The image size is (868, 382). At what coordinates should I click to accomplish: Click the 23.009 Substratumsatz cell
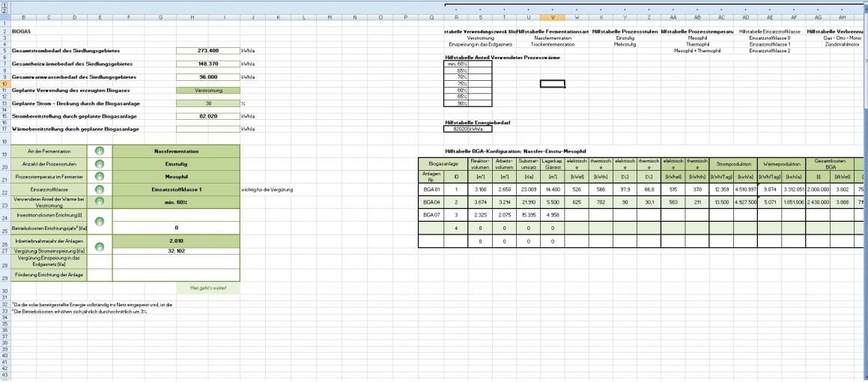(528, 189)
